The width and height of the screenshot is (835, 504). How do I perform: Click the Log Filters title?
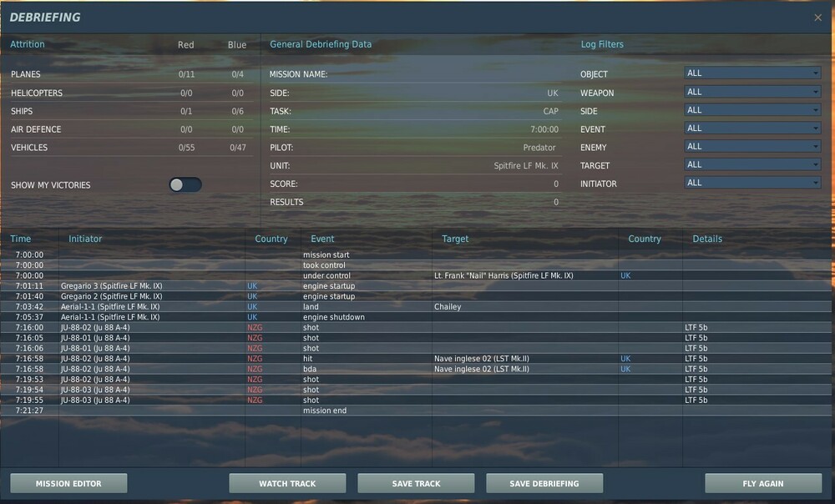click(602, 44)
